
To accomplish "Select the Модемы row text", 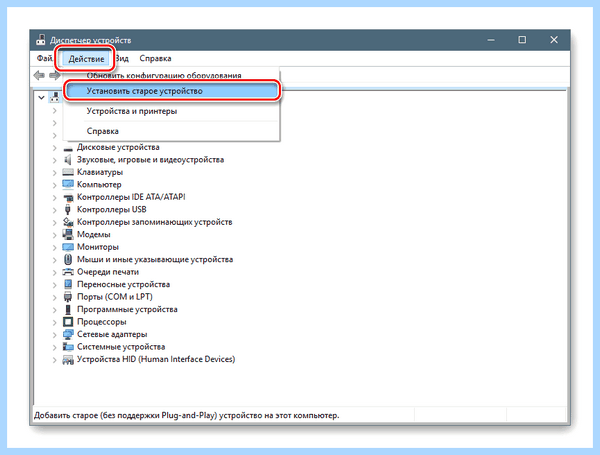I will (x=94, y=234).
